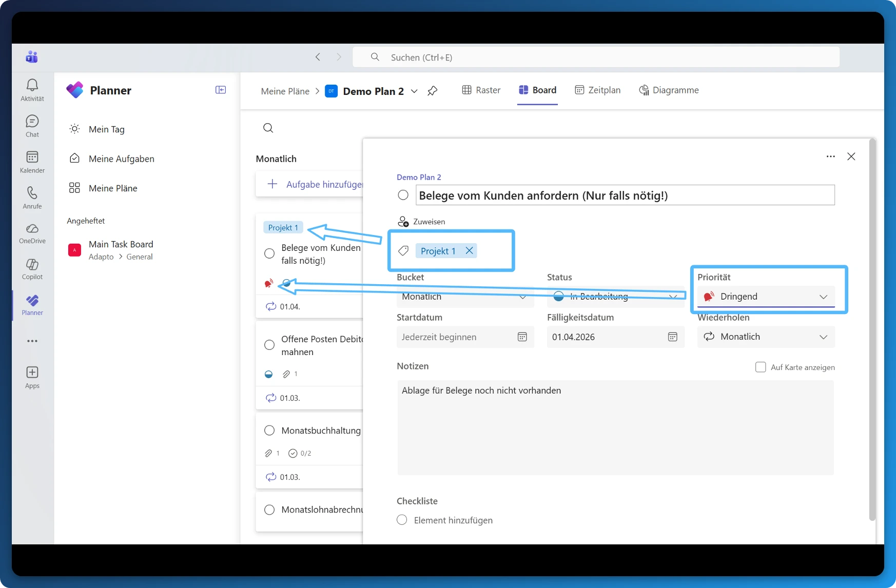The width and height of the screenshot is (896, 588).
Task: Switch to the Zeitplan tab
Action: 597,90
